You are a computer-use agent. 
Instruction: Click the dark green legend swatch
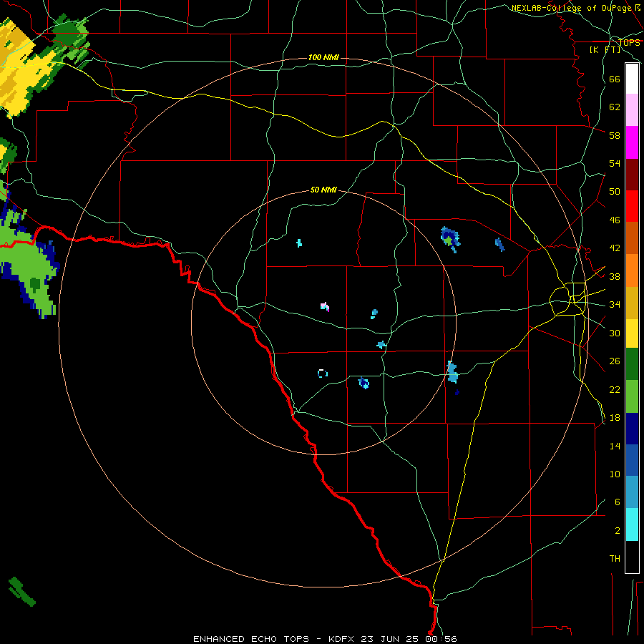632,364
